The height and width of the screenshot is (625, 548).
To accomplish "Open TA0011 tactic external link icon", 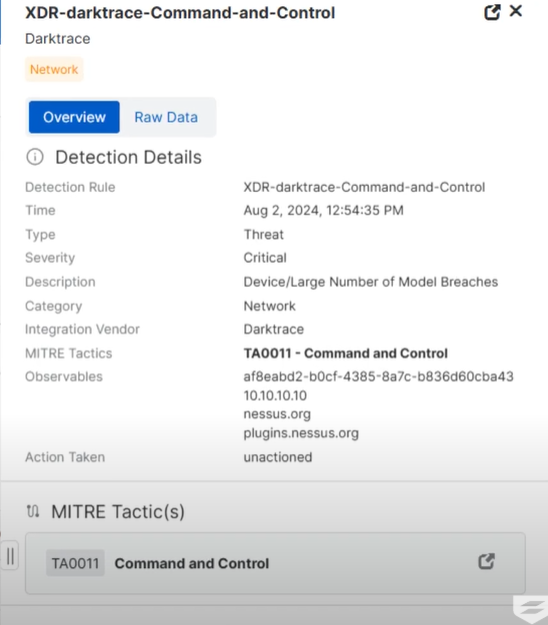I will (x=486, y=561).
